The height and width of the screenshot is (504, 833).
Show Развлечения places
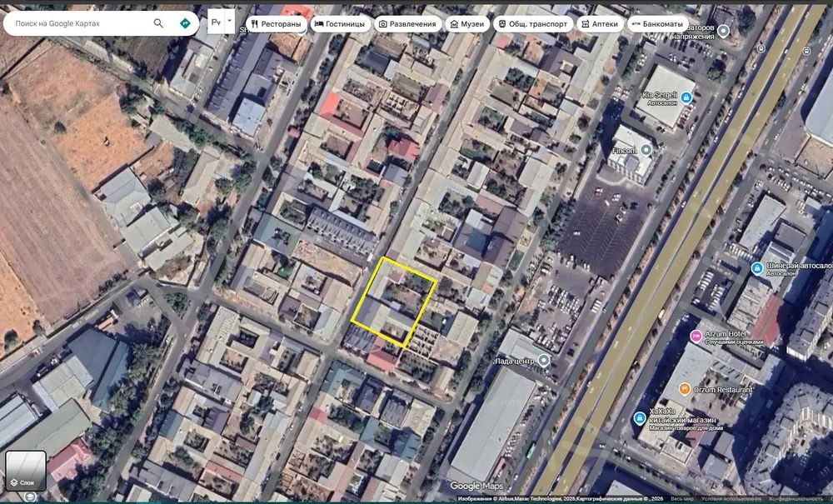coord(407,24)
